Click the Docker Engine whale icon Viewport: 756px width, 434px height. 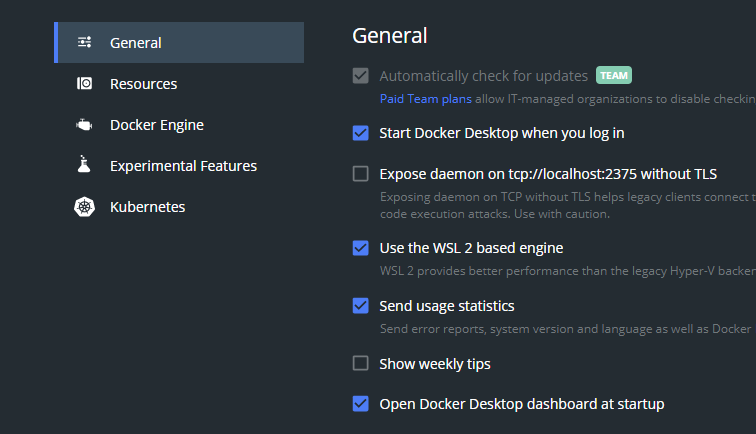tap(84, 125)
